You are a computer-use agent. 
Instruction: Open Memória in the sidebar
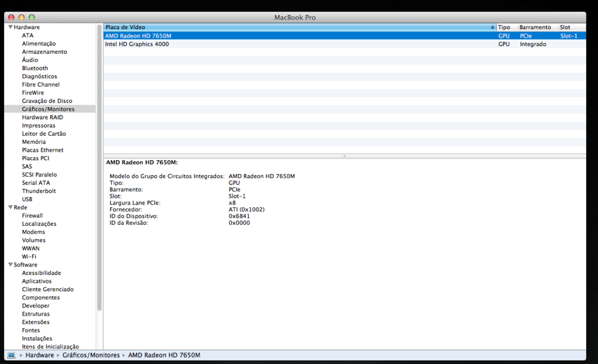point(33,142)
